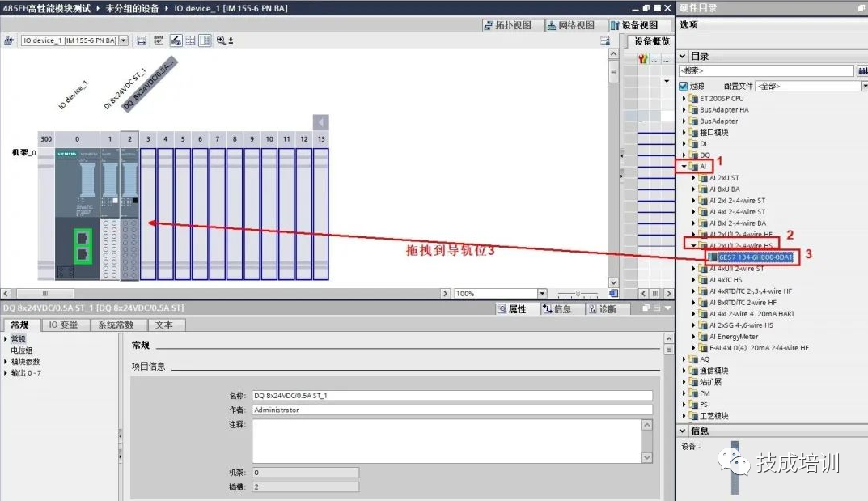Click the grid layout toolbar icon
The image size is (868, 501).
[x=190, y=40]
